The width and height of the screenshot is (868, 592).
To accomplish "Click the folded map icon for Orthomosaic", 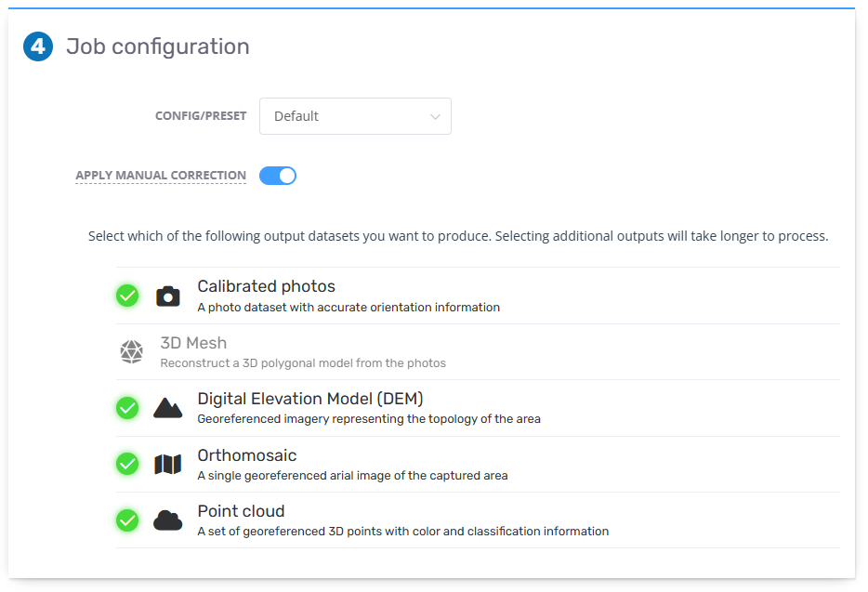I will (167, 464).
